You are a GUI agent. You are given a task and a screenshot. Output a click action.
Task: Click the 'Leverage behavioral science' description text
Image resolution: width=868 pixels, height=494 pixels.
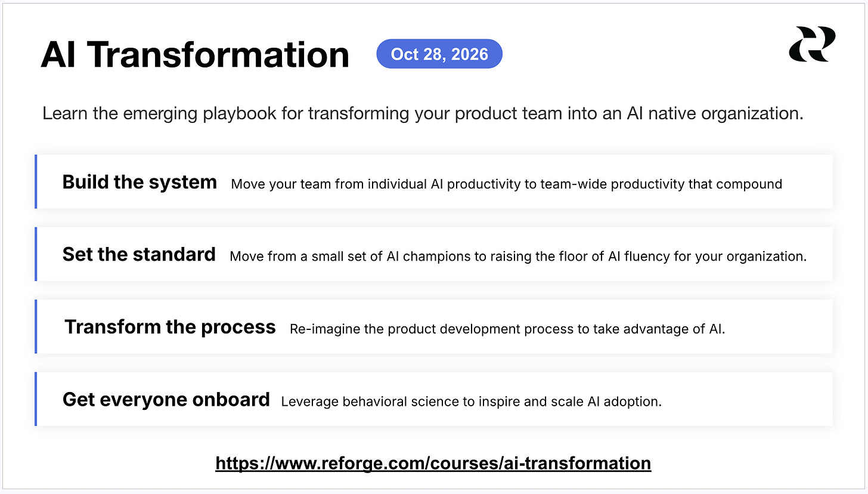point(471,402)
